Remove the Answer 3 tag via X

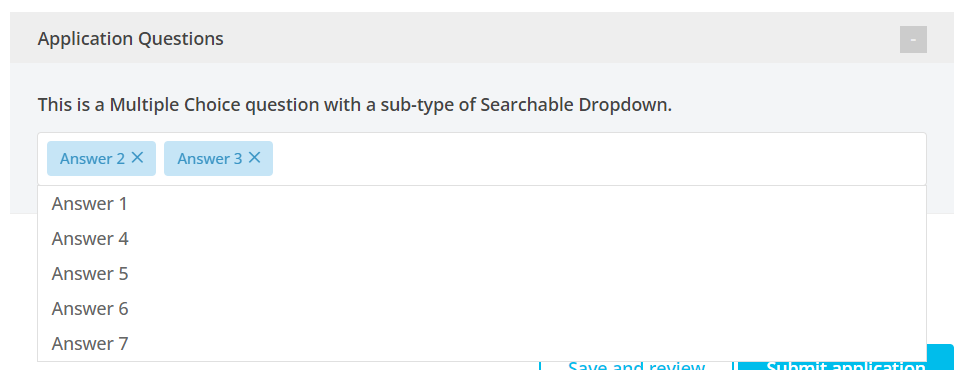(x=255, y=158)
